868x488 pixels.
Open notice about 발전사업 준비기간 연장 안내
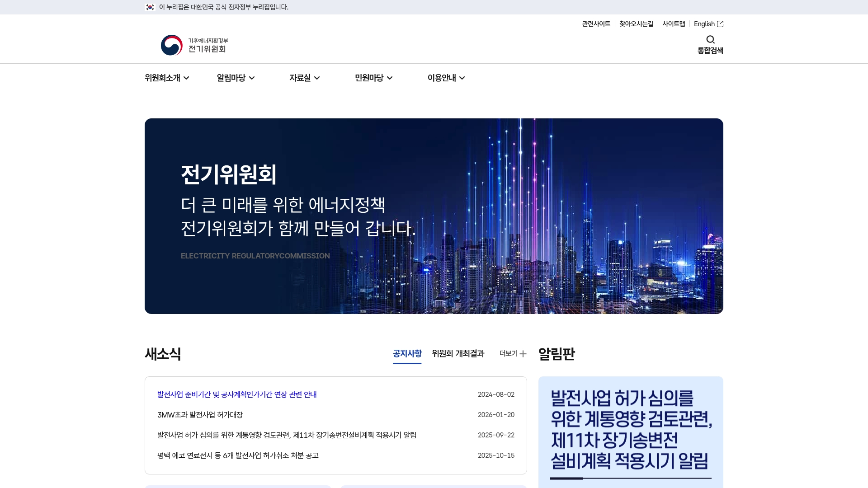coord(236,394)
